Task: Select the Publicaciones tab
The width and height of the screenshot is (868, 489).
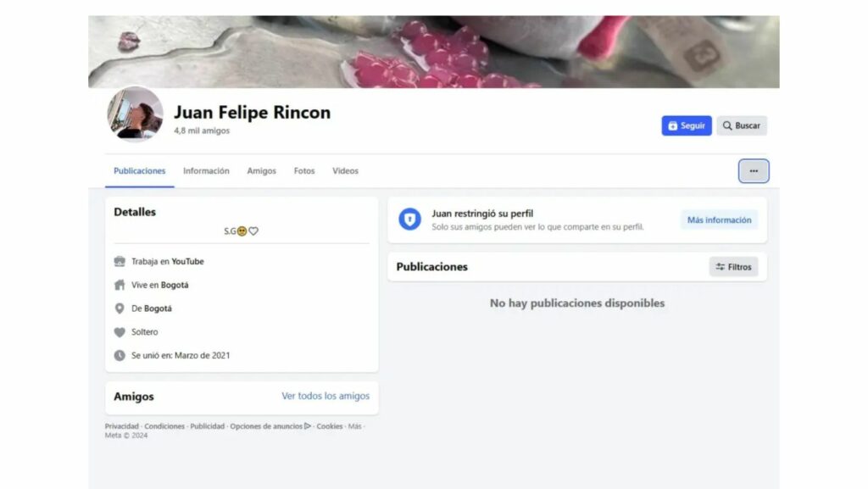Action: pyautogui.click(x=140, y=171)
